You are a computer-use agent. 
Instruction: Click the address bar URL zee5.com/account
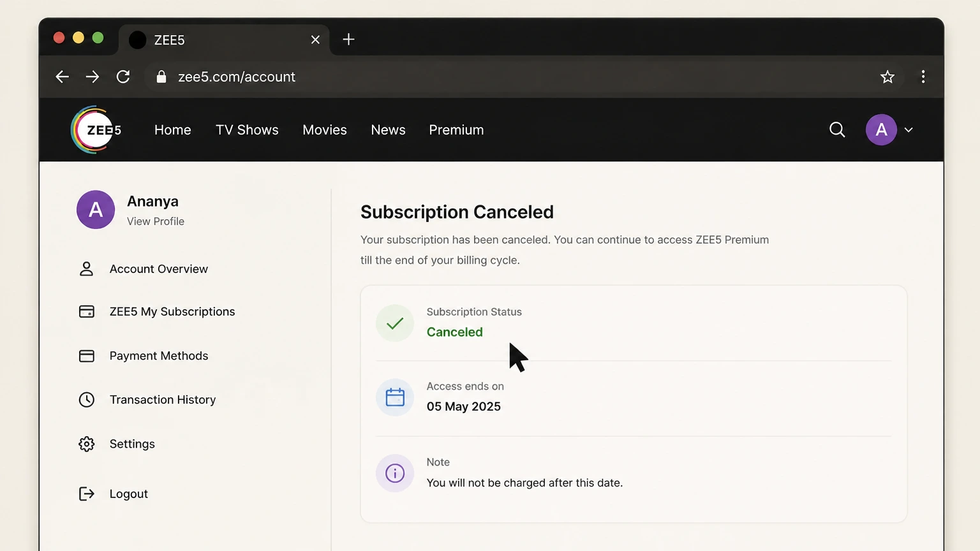[237, 77]
